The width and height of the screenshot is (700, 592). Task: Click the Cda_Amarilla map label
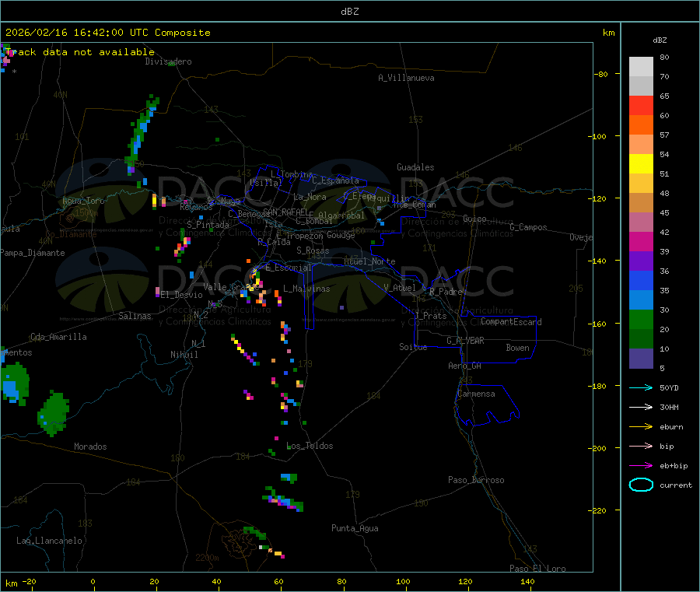58,337
